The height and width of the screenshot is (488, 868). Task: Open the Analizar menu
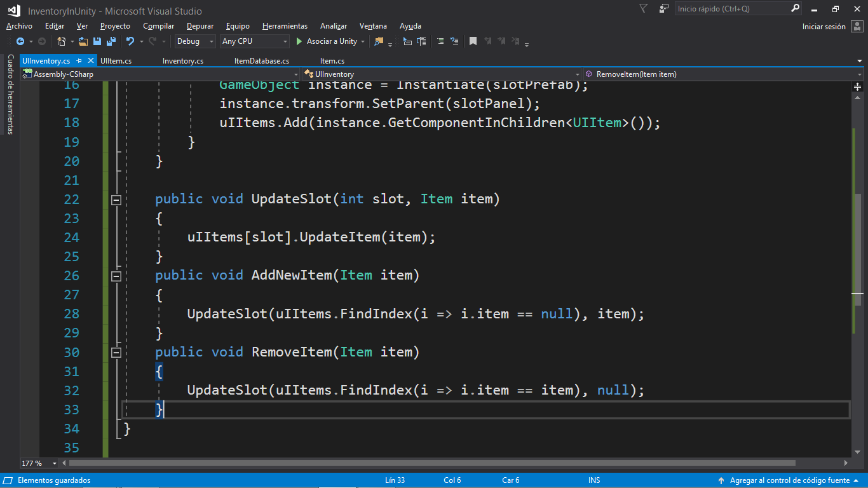(334, 26)
